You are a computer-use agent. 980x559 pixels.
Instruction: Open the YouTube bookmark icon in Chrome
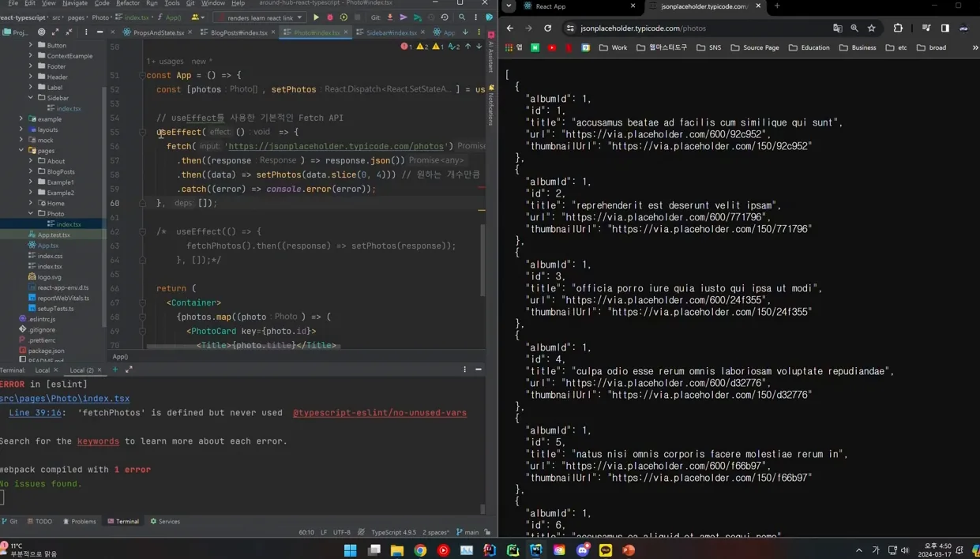tap(552, 47)
